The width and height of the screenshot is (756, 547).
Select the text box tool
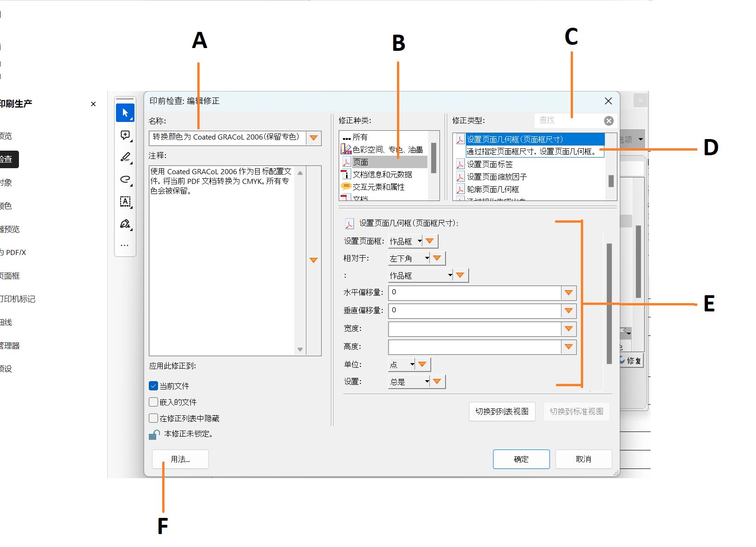point(125,201)
